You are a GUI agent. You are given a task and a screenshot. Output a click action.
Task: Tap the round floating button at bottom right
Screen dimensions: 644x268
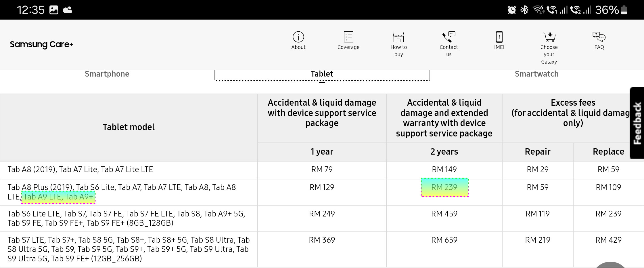[610, 265]
